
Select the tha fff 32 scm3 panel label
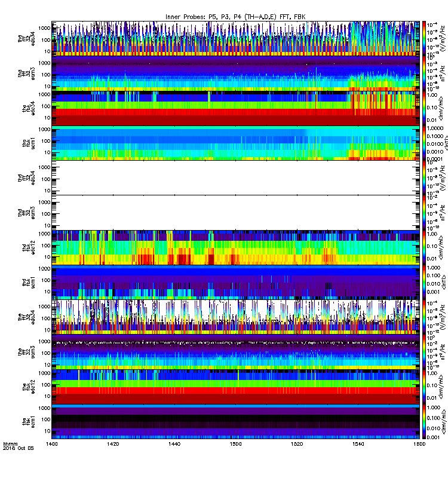(x=26, y=73)
